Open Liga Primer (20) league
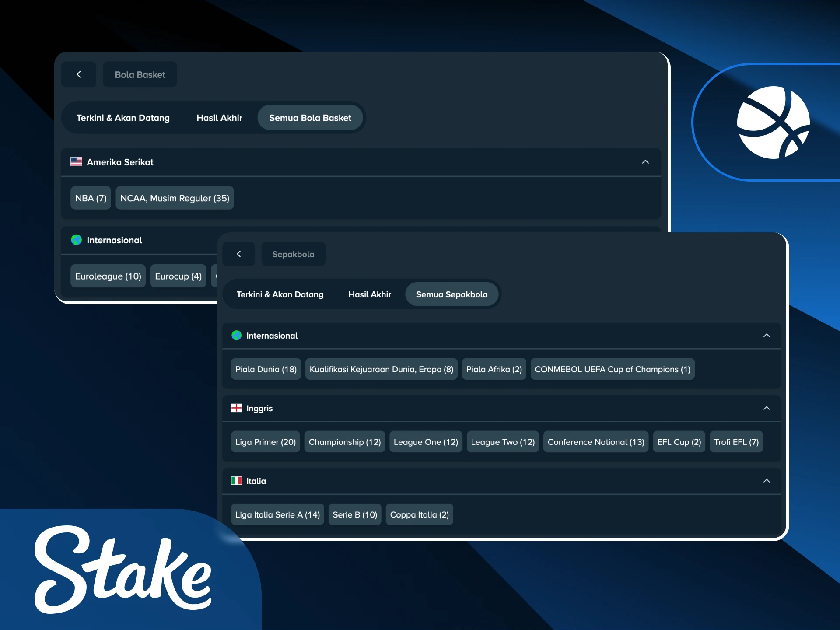 266,442
